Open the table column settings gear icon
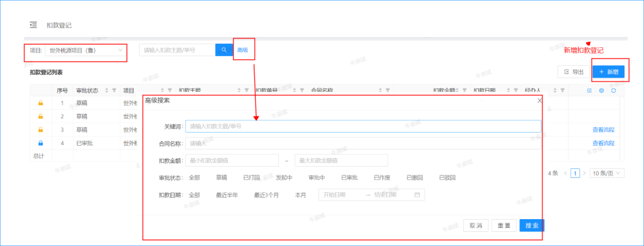644x246 pixels. point(601,91)
